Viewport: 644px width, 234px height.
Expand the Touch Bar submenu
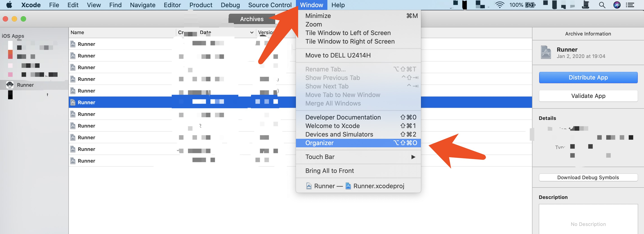(x=358, y=157)
